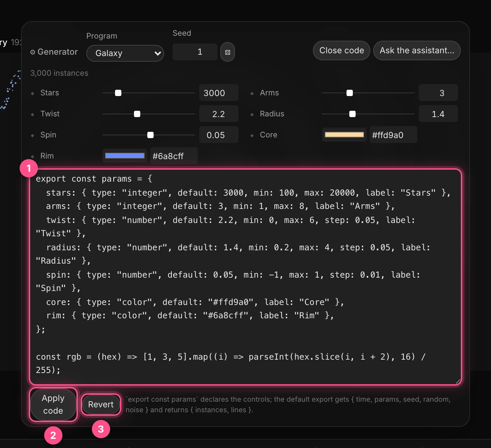The height and width of the screenshot is (448, 491).
Task: Open the Program dropdown showing Galaxy
Action: [125, 53]
